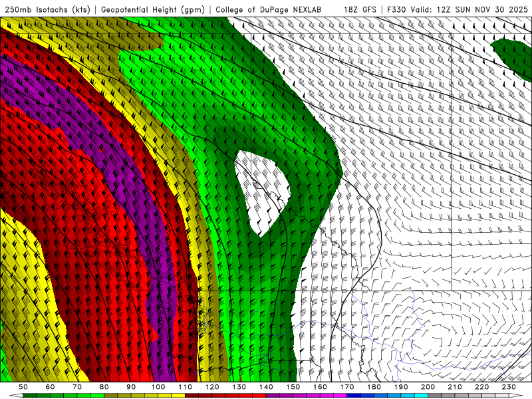532x399 pixels.
Task: Click the 150 value on the color legend
Action: (293, 386)
